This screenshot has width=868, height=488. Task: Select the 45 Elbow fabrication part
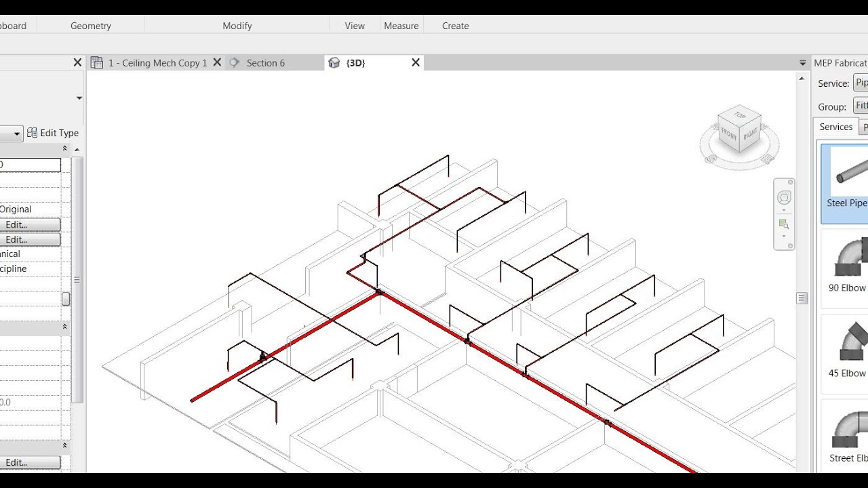click(x=845, y=352)
